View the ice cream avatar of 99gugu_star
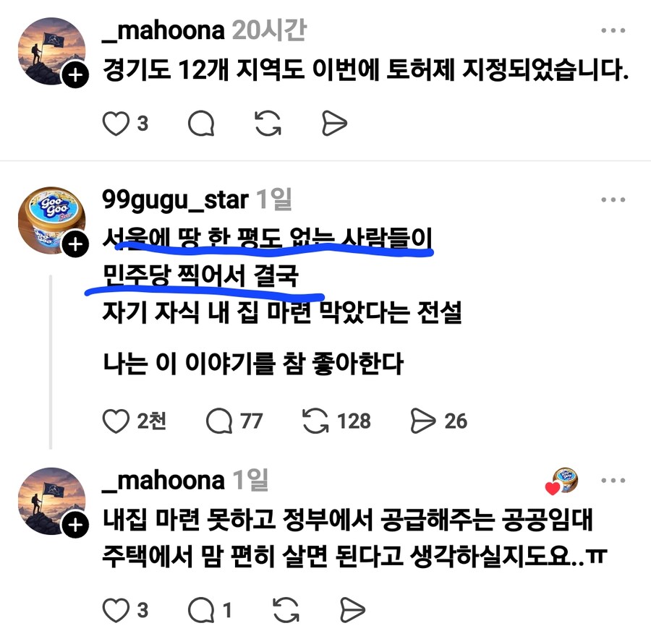This screenshot has height=644, width=651. tap(52, 220)
